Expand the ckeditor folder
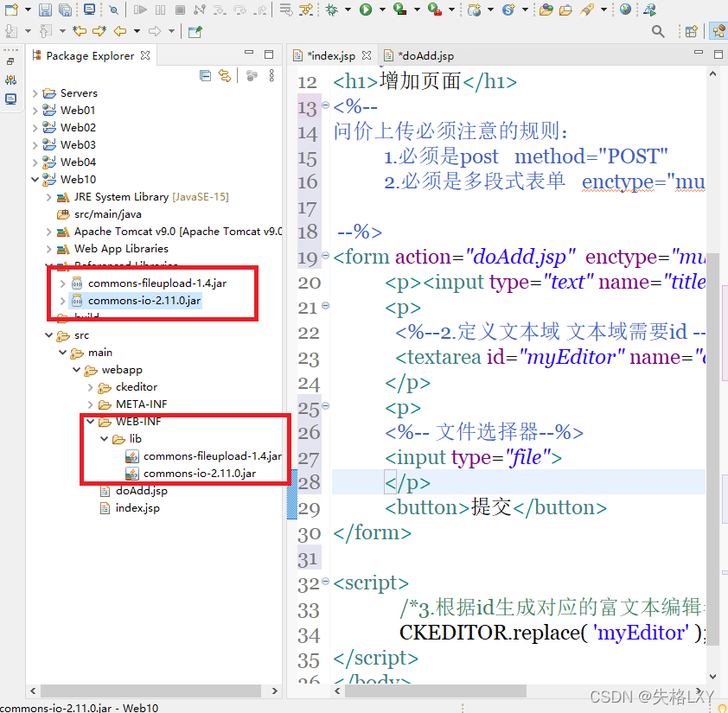728x713 pixels. coord(91,387)
